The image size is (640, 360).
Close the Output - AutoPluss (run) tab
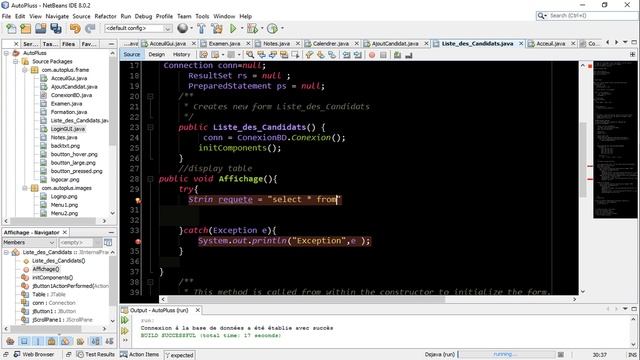198,310
